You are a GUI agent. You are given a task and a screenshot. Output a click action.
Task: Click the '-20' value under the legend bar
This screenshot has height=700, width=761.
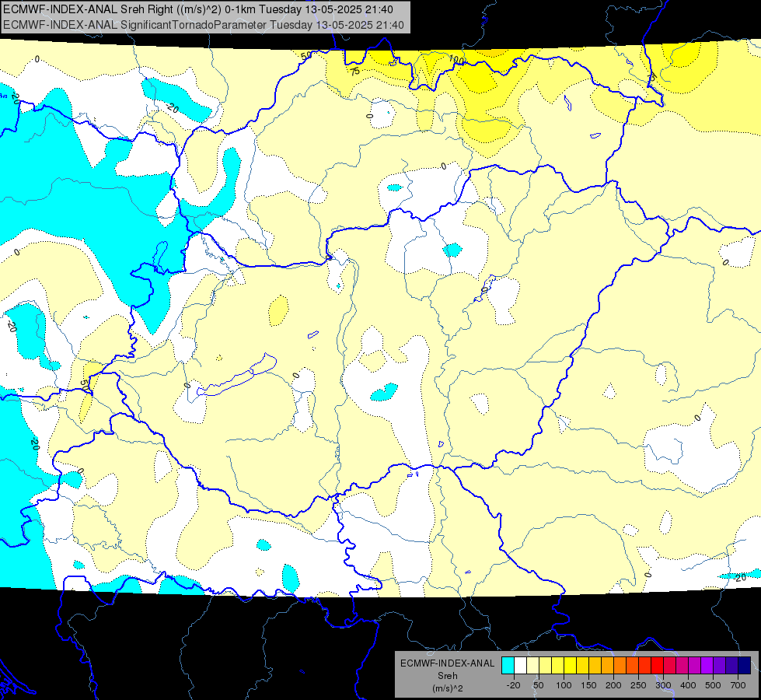click(x=514, y=685)
